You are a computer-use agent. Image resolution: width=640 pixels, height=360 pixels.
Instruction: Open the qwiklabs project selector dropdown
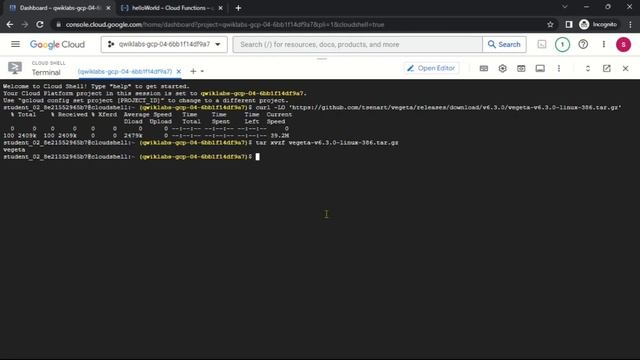coord(164,44)
